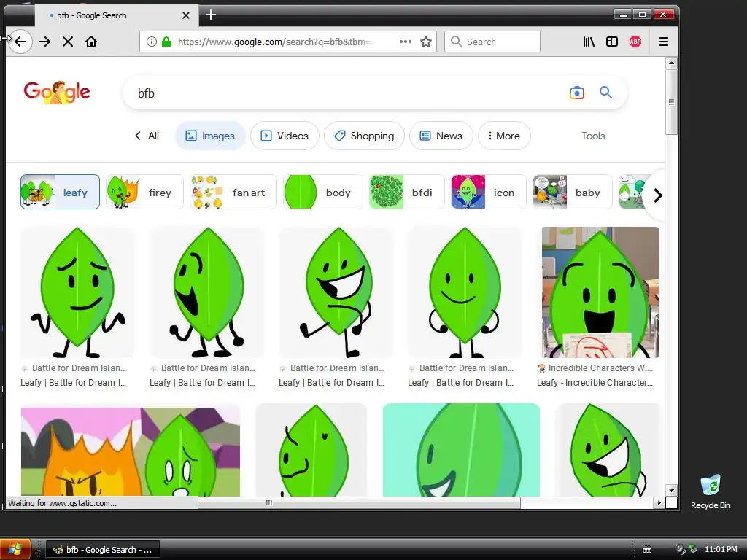
Task: Click the green padlock security icon
Action: click(x=166, y=42)
